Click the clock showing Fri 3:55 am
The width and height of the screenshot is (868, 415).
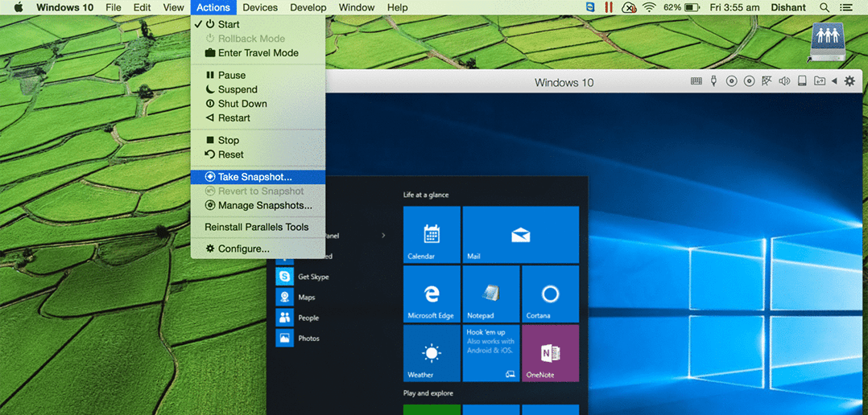point(734,7)
